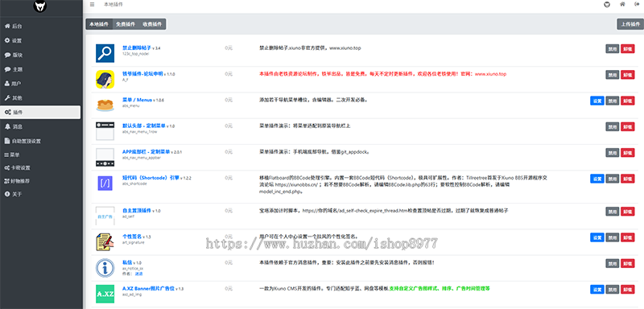Viewport: 644px width, 309px height.
Task: Open the 菜单 / Menus plugin link
Action: [137, 100]
